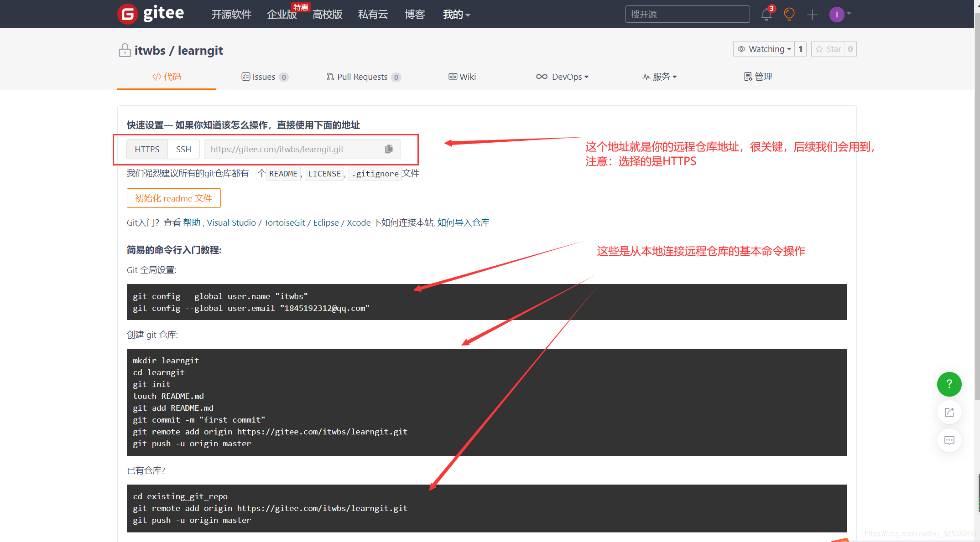Star the learngit repository
The width and height of the screenshot is (980, 542).
pyautogui.click(x=828, y=49)
